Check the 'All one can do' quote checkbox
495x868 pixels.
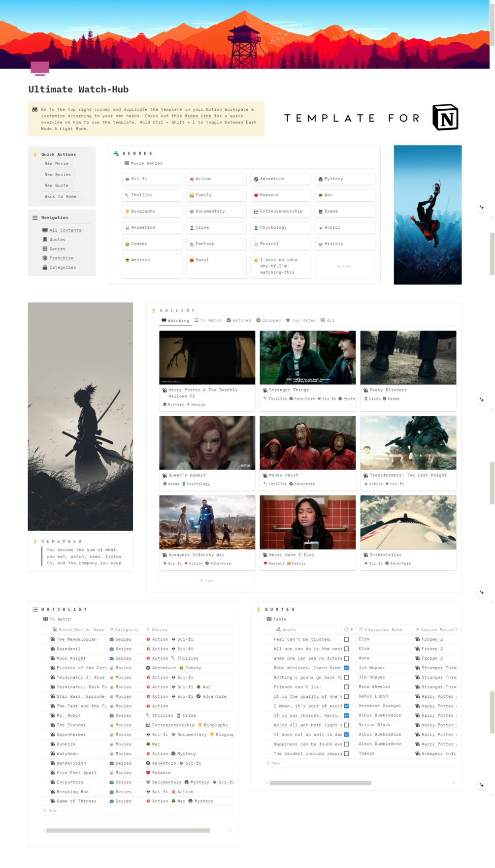(x=347, y=649)
